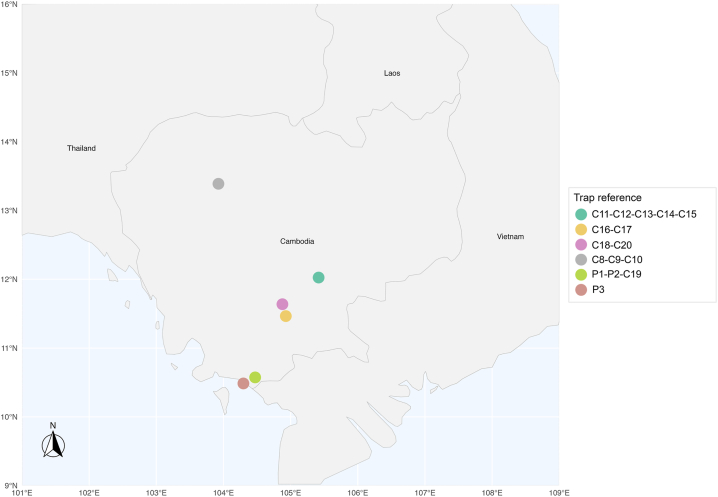Click the Cambodia country label
The height and width of the screenshot is (497, 718).
click(297, 241)
